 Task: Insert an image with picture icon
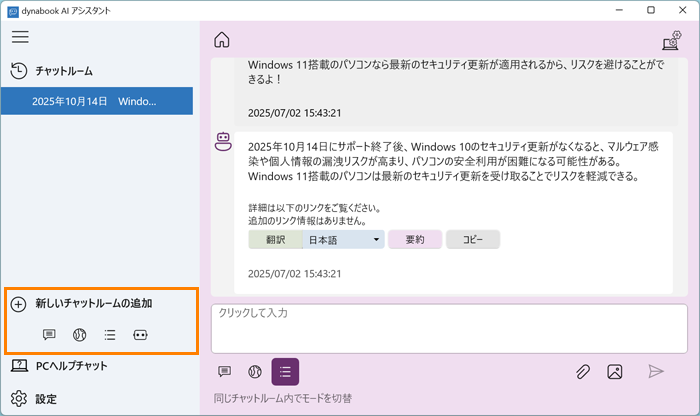point(615,371)
